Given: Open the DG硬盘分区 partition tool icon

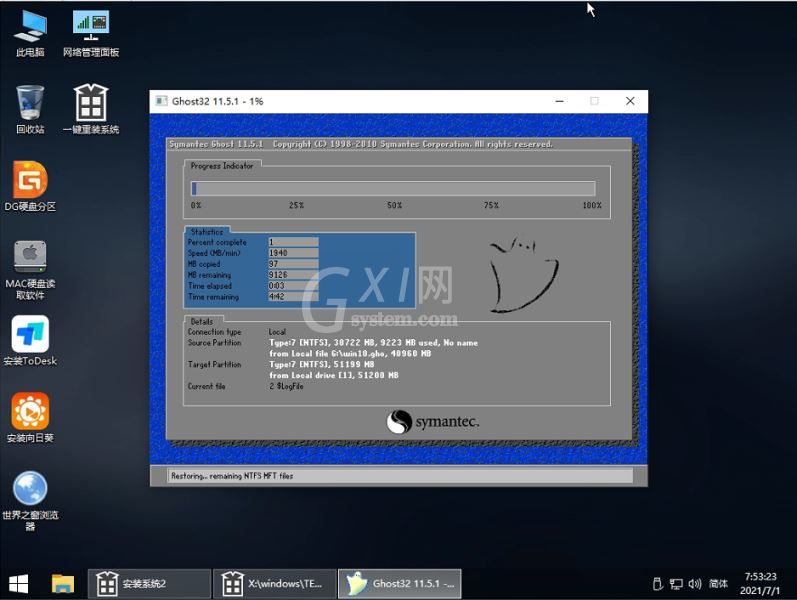Looking at the screenshot, I should 30,186.
